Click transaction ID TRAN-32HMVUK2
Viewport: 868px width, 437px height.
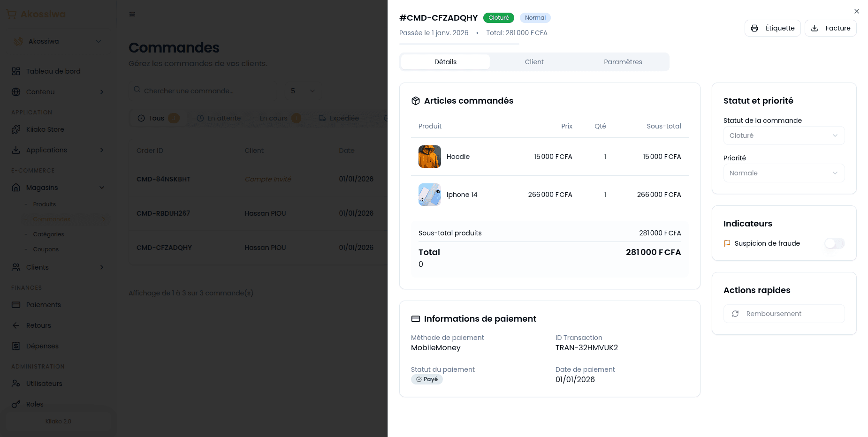(x=586, y=348)
